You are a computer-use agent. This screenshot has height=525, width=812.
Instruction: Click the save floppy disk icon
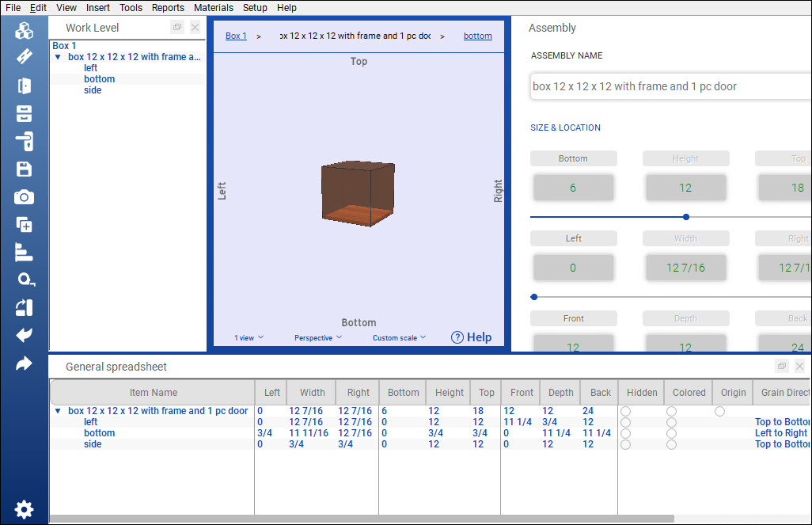click(24, 169)
